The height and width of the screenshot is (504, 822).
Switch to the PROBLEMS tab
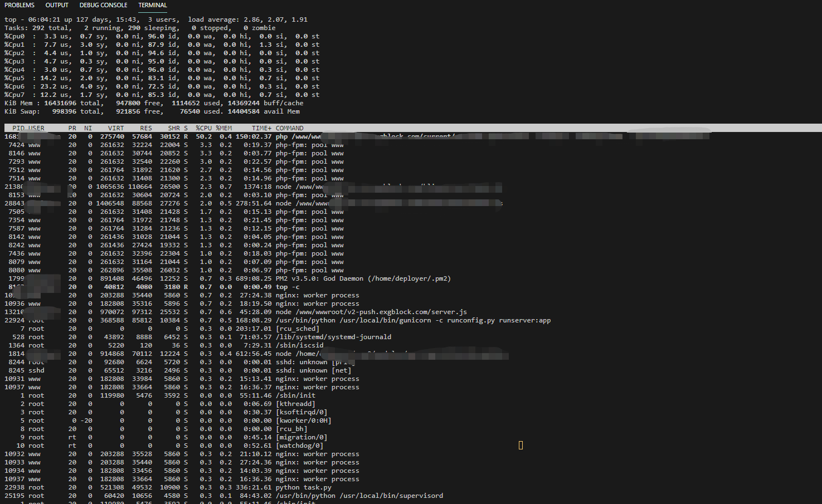click(x=20, y=5)
